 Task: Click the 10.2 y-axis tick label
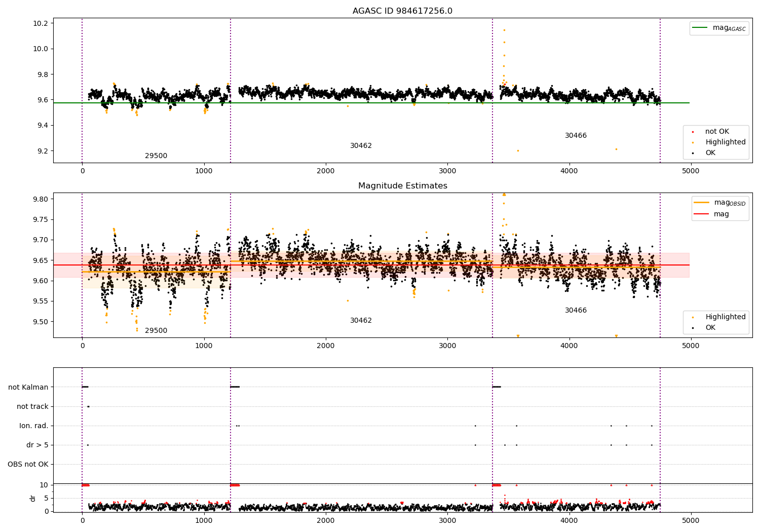41,24
